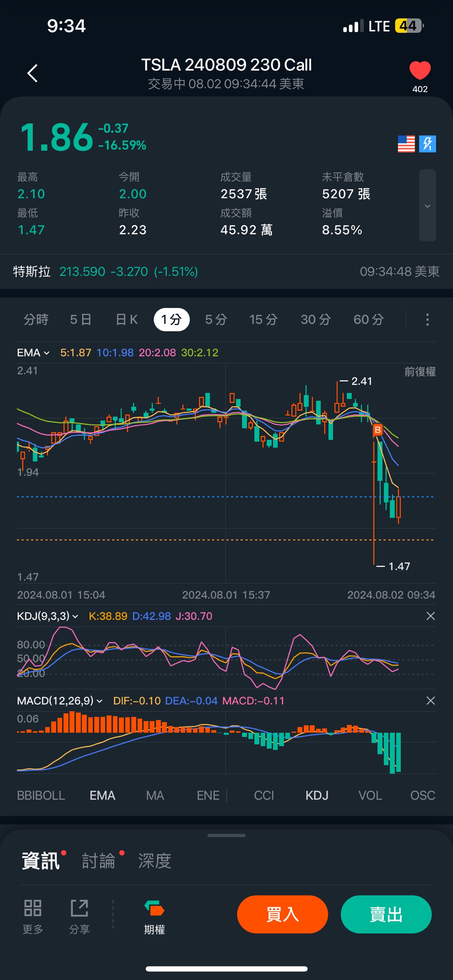Expand the quote details chevron panel
Image resolution: width=453 pixels, height=980 pixels.
(427, 205)
